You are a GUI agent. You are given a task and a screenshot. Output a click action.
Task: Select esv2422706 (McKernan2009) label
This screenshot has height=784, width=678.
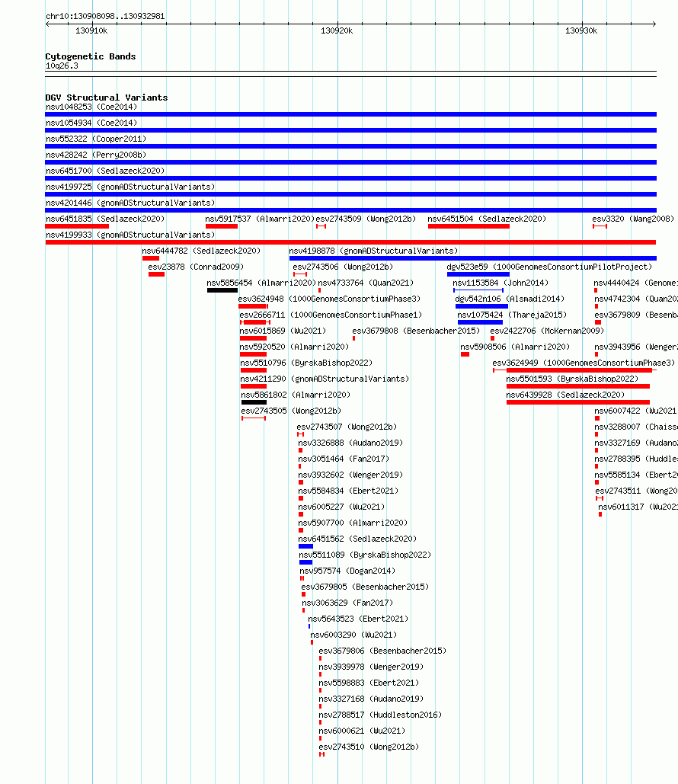547,331
